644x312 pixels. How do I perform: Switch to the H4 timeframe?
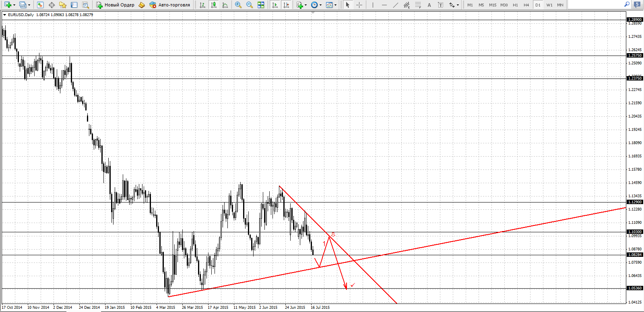tap(526, 5)
